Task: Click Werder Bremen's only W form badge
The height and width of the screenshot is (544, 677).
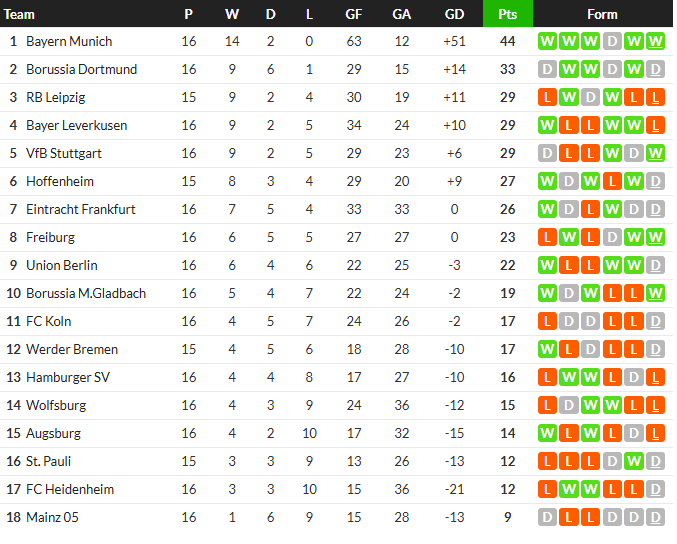Action: pos(546,350)
